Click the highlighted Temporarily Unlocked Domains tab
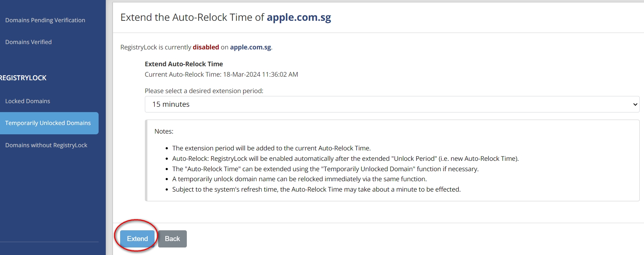 pos(48,123)
